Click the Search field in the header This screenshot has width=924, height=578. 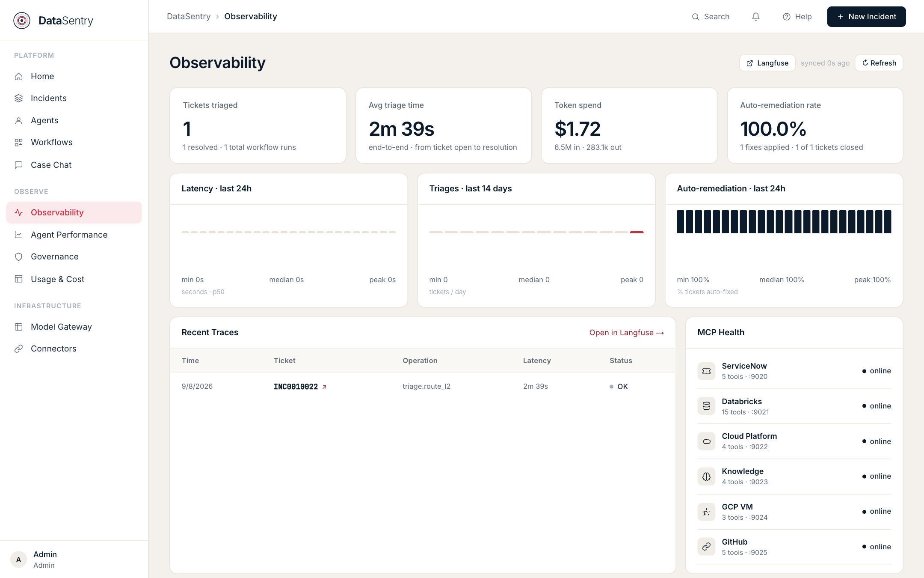tap(711, 17)
